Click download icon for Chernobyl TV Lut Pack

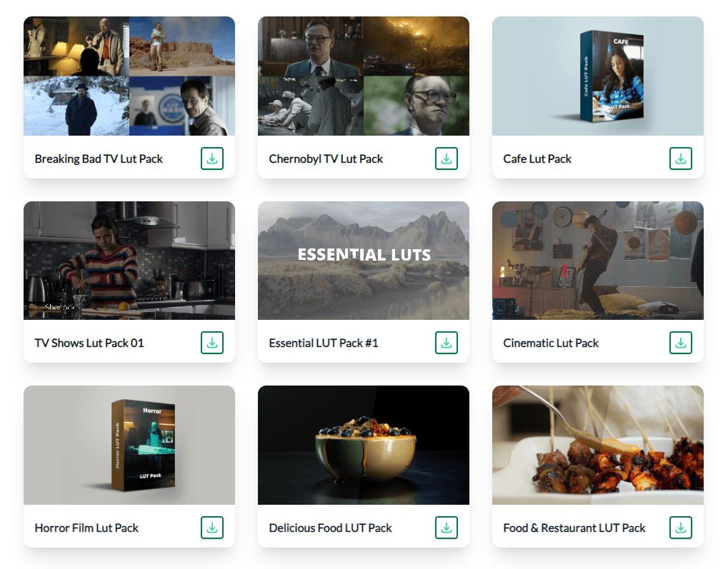[447, 158]
